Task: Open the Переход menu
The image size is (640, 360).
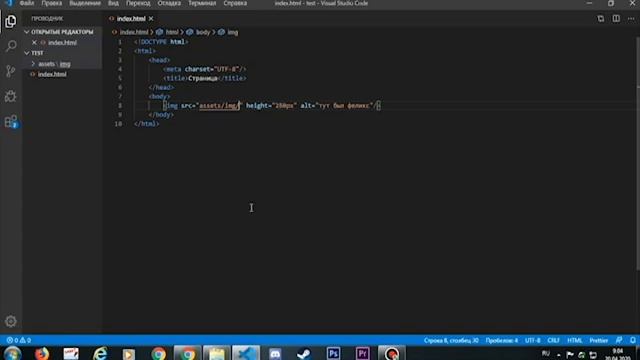Action: click(x=138, y=3)
